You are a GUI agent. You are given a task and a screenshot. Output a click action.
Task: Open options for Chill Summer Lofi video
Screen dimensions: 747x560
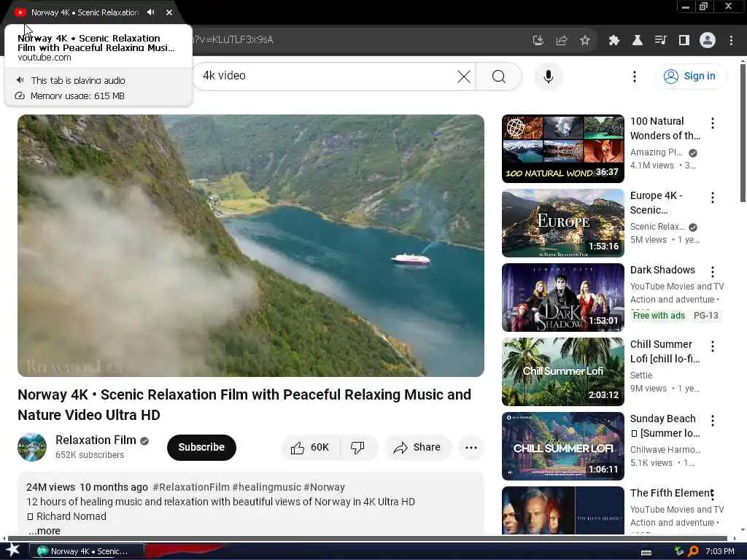(x=713, y=346)
